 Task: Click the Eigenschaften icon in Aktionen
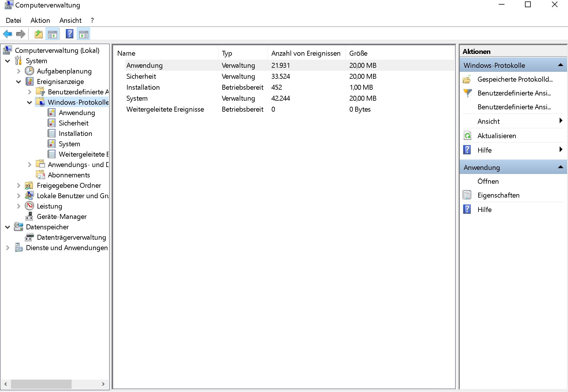(x=467, y=195)
